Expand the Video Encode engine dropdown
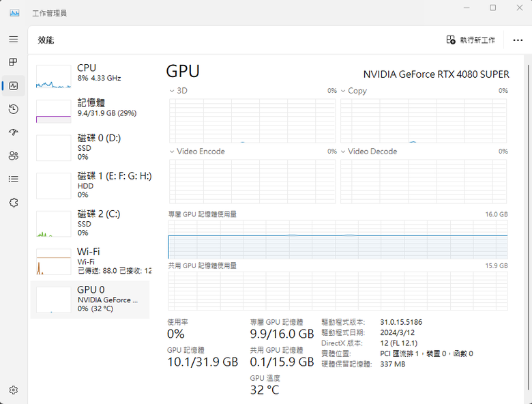Viewport: 532px width, 404px height. point(172,151)
